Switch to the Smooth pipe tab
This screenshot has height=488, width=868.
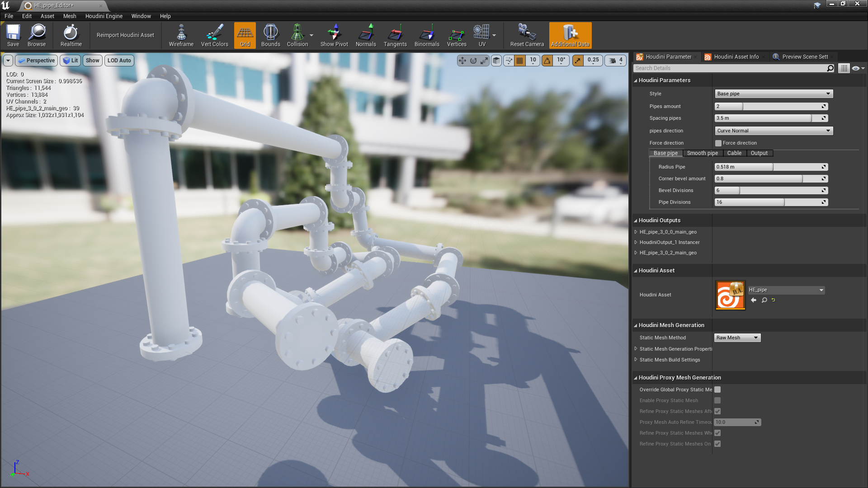[x=702, y=153]
